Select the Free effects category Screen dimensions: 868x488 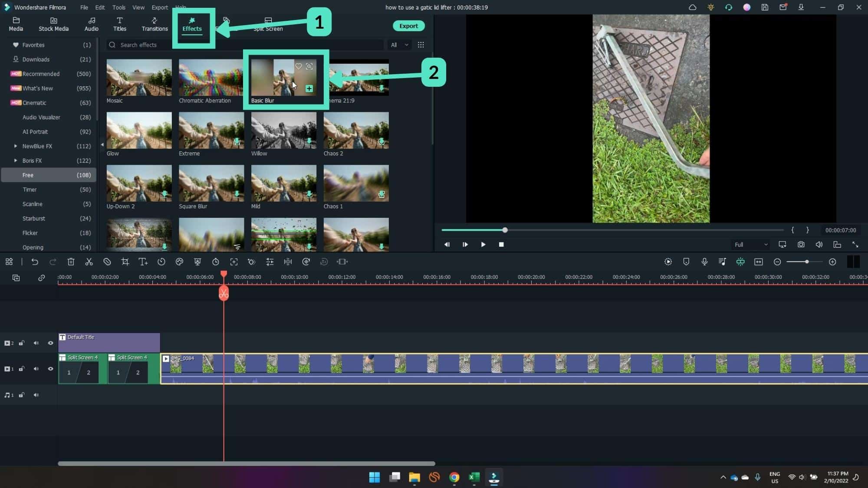pyautogui.click(x=48, y=175)
